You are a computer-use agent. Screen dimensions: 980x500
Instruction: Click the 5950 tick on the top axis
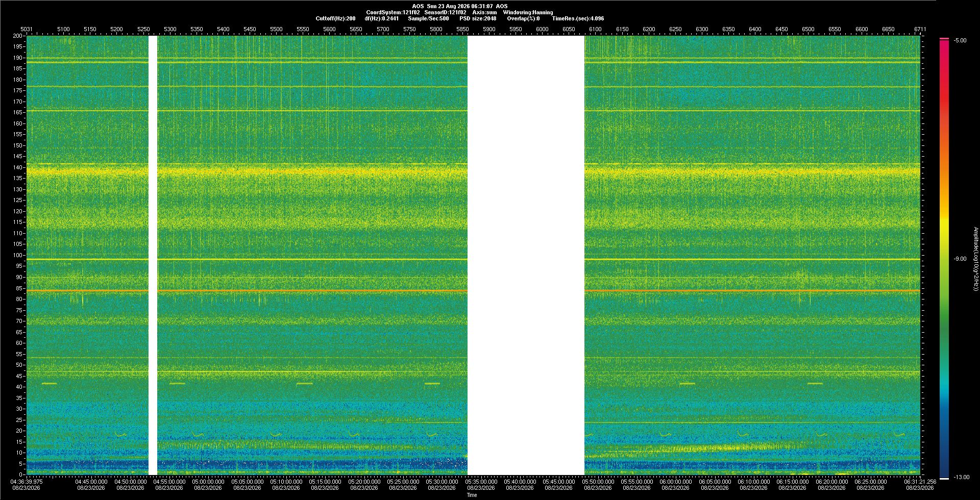point(516,29)
